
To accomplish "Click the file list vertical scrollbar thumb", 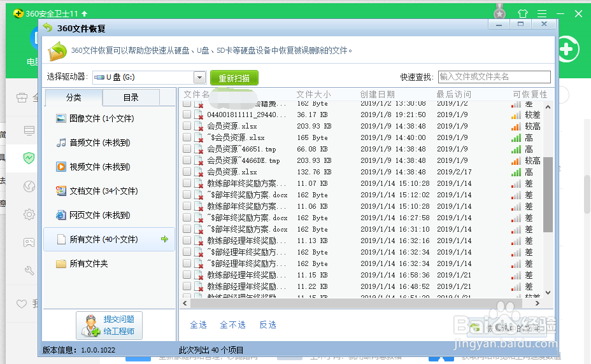I will pyautogui.click(x=548, y=195).
